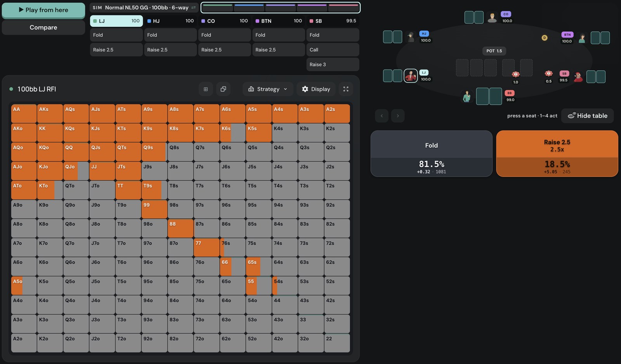Select the Raise 2.5 18.5% action card
Viewport: 621px width, 364px height.
point(557,154)
